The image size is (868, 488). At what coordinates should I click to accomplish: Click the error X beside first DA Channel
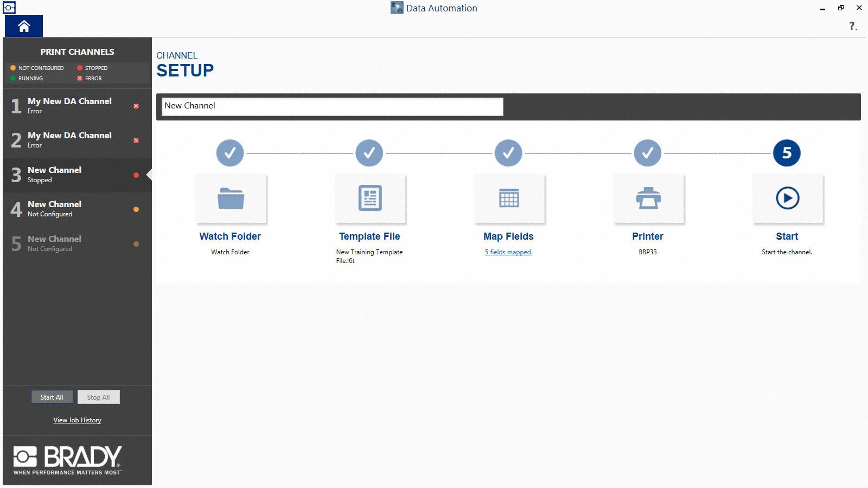136,105
